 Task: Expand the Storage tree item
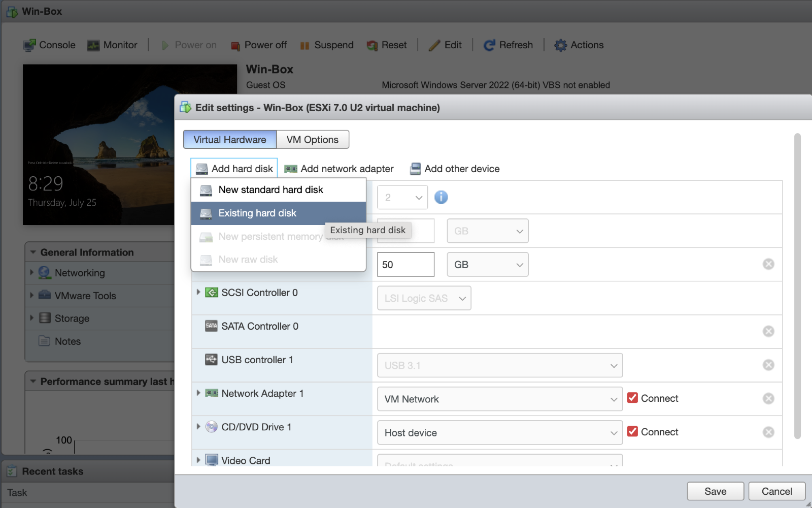click(x=32, y=318)
